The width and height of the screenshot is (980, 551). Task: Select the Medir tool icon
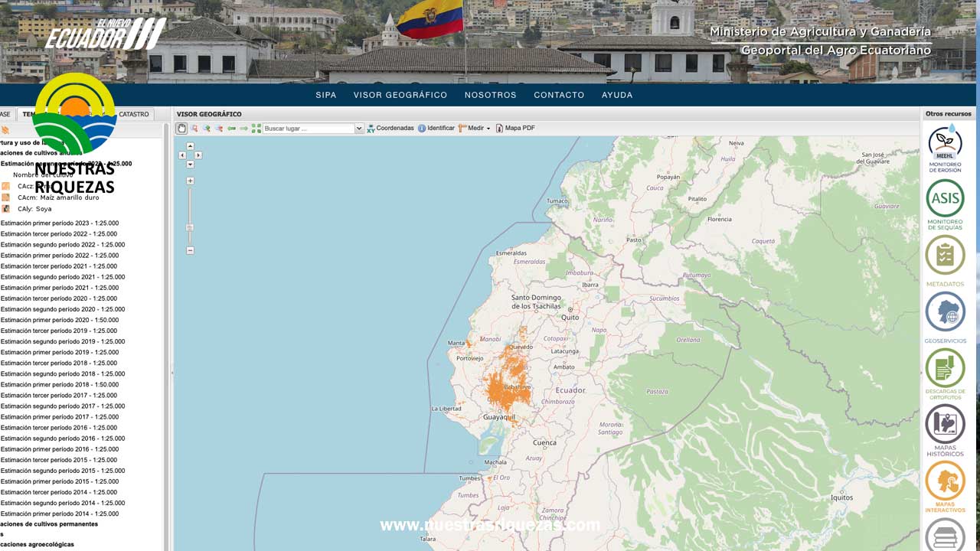coord(462,128)
